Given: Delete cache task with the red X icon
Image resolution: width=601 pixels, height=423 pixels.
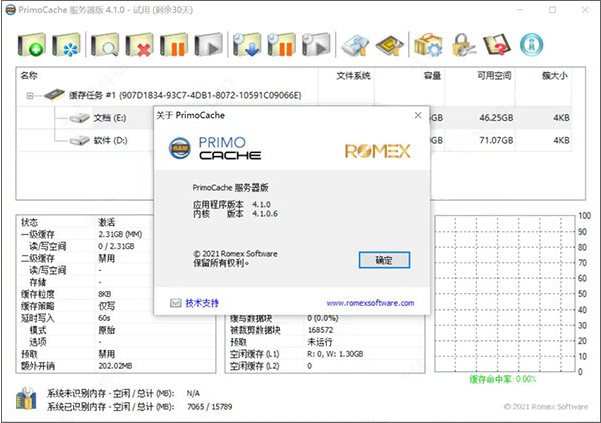Looking at the screenshot, I should click(x=139, y=45).
